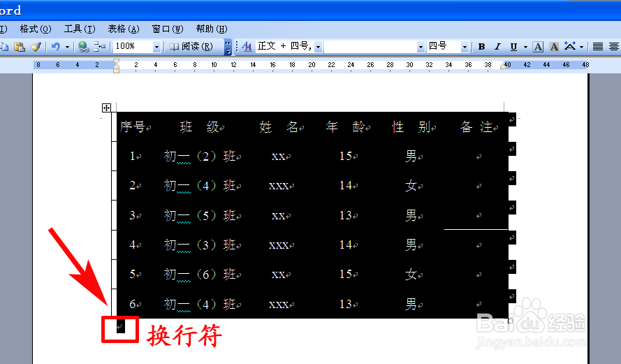Click the right indent marker on ruler

[x=503, y=66]
